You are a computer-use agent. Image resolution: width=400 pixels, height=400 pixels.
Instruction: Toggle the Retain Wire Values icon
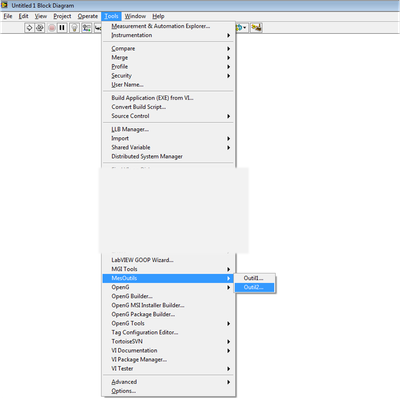pyautogui.click(x=87, y=28)
